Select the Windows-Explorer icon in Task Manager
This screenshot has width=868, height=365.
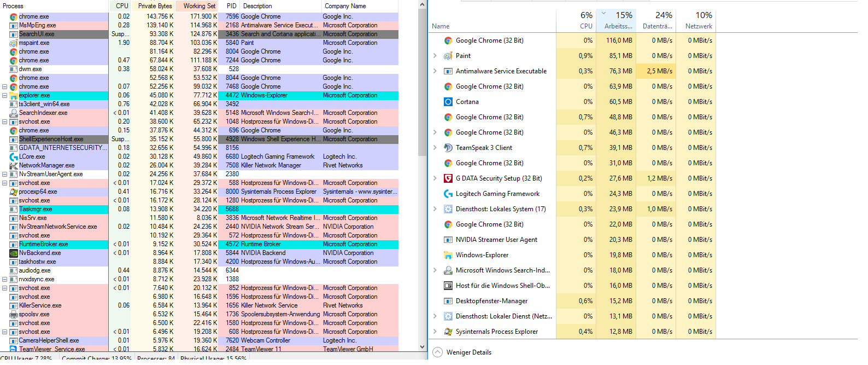click(448, 255)
